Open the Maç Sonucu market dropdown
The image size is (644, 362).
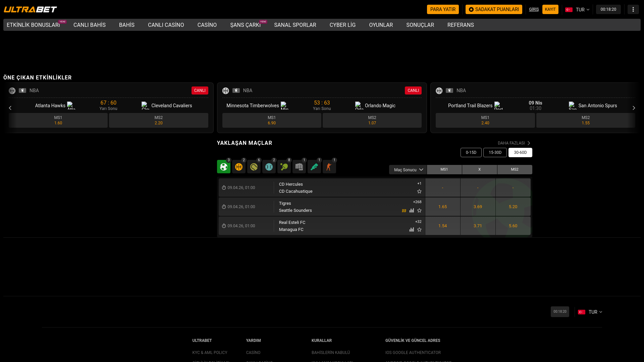click(x=408, y=170)
